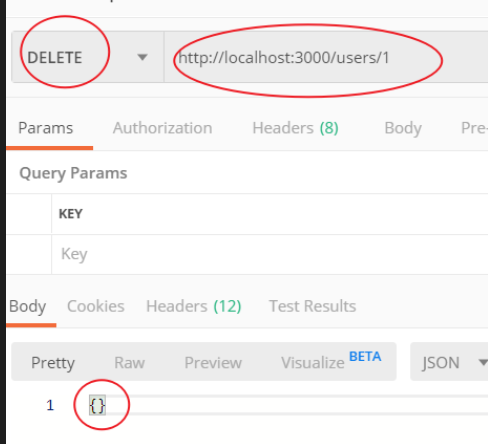
Task: Open the DELETE HTTP method dropdown
Action: coord(88,57)
